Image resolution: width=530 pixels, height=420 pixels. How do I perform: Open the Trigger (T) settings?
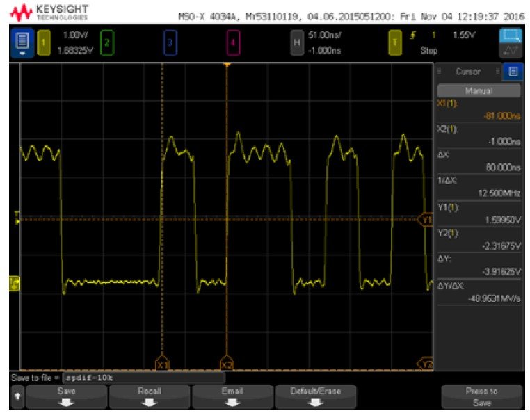pyautogui.click(x=394, y=42)
